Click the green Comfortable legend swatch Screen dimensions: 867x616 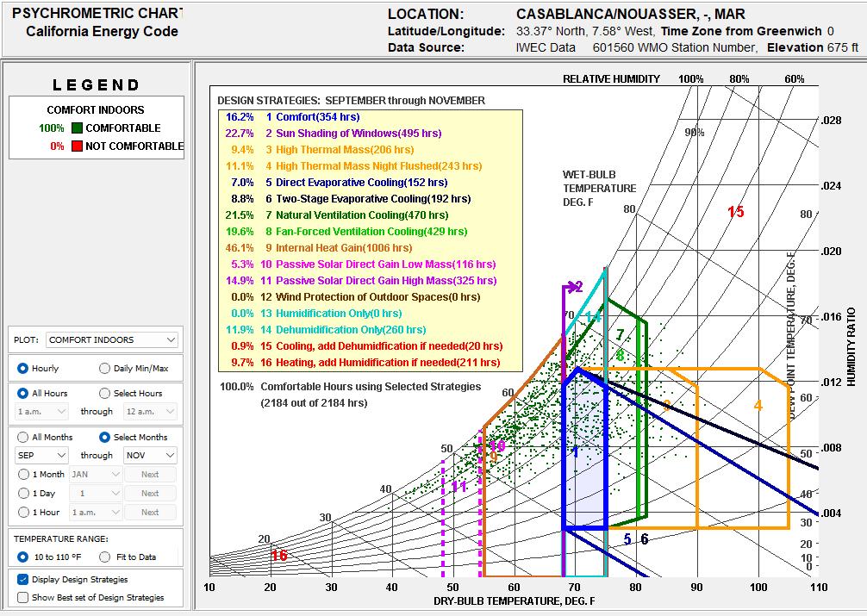click(77, 128)
